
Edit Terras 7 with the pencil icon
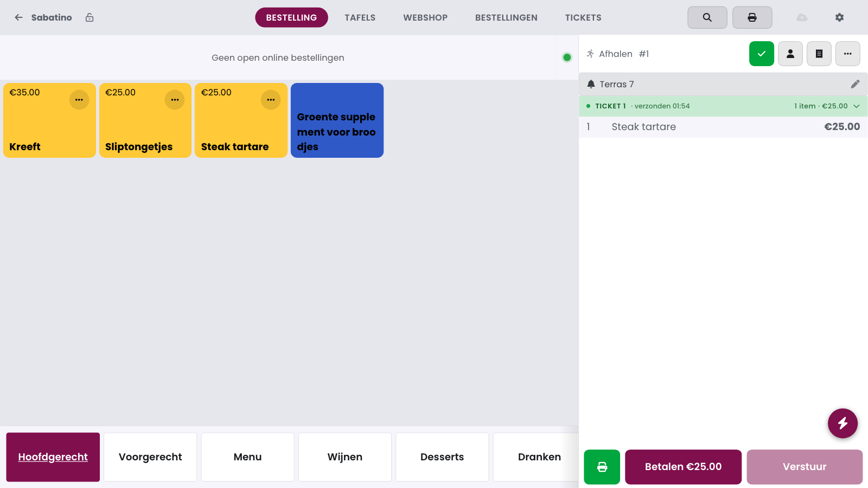tap(855, 84)
